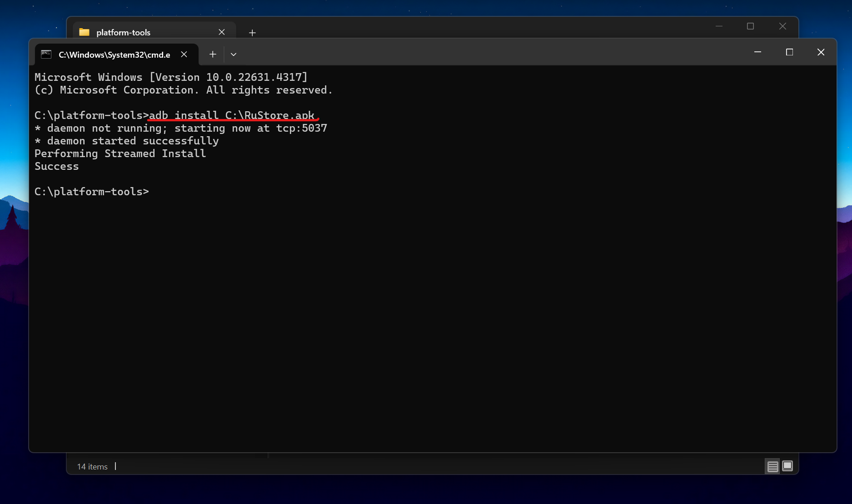Click the underlined adb install command
This screenshot has width=852, height=504.
pos(232,115)
